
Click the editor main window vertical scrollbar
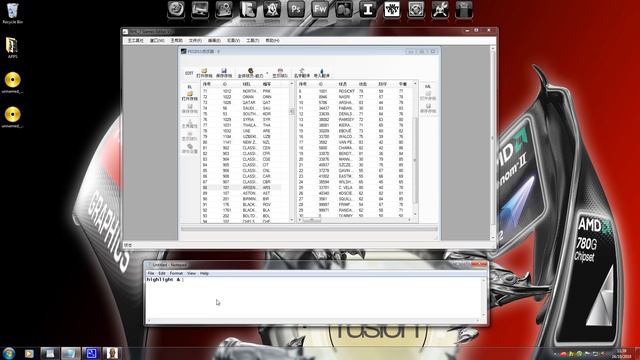[x=493, y=143]
